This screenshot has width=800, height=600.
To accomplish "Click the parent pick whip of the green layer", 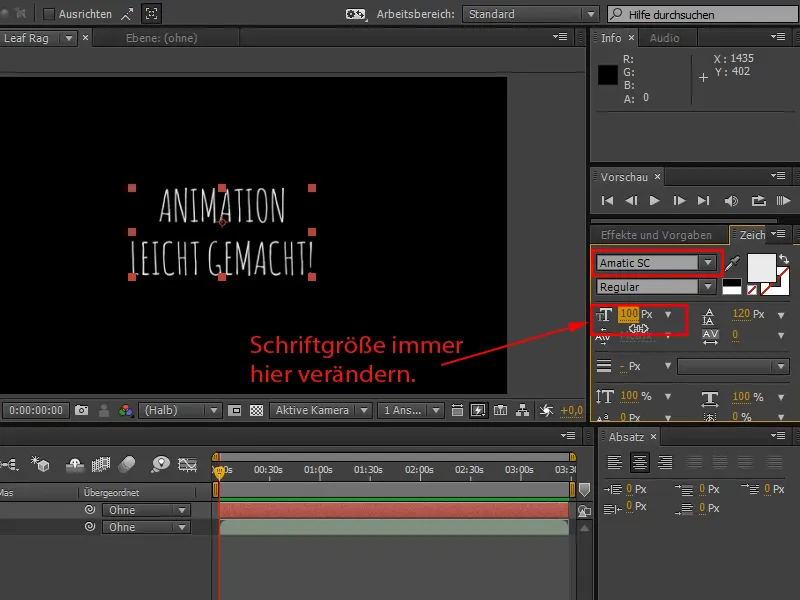I will point(90,527).
